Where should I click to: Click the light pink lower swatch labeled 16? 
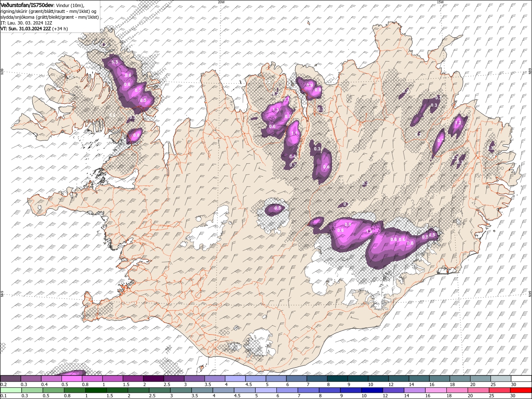[436, 390]
